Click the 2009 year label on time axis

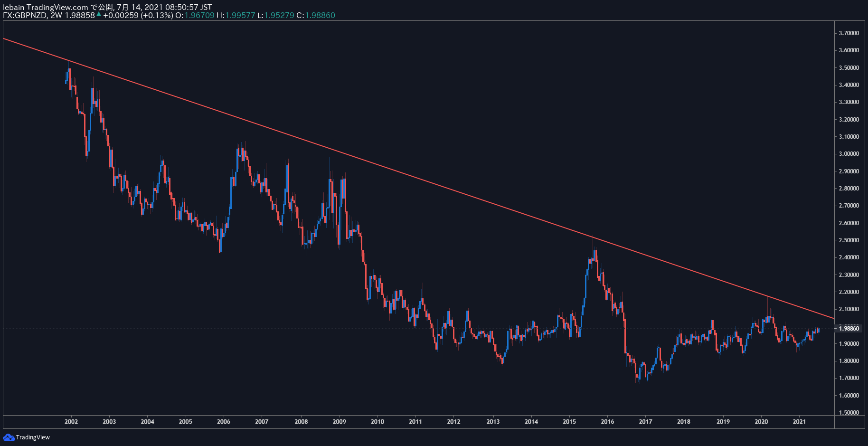[x=339, y=422]
